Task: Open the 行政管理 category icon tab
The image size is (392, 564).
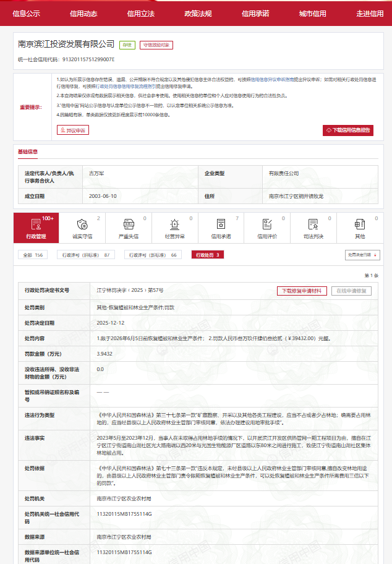Action: point(36,228)
